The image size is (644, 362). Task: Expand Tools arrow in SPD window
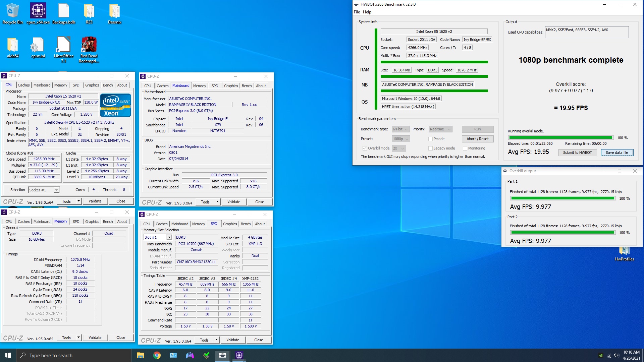tap(216, 340)
